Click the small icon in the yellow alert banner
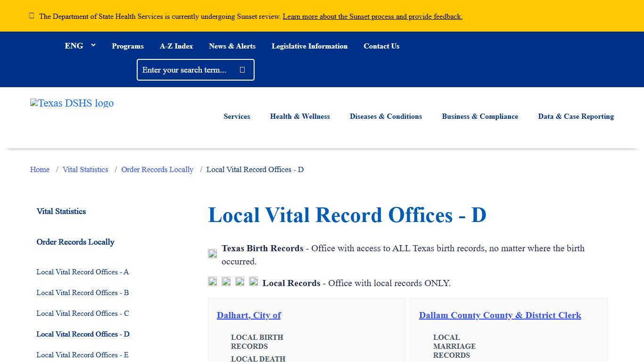Image resolution: width=644 pixels, height=362 pixels. coord(32,15)
